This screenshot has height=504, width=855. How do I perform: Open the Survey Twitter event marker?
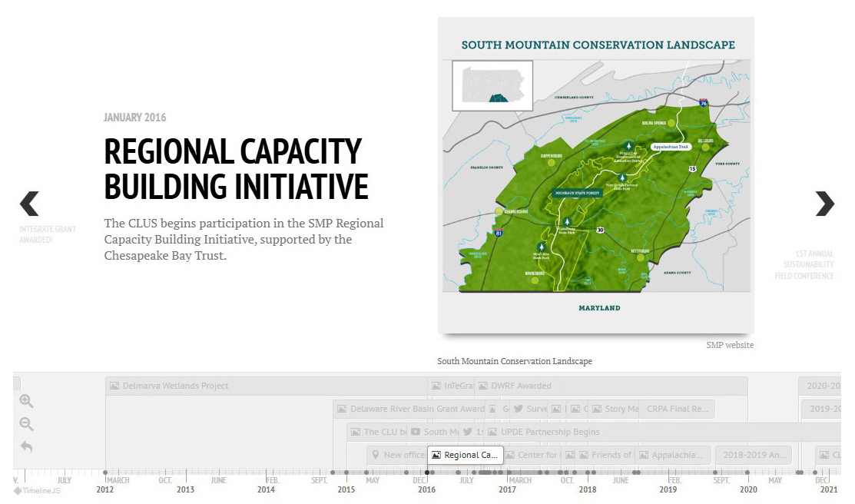click(530, 409)
